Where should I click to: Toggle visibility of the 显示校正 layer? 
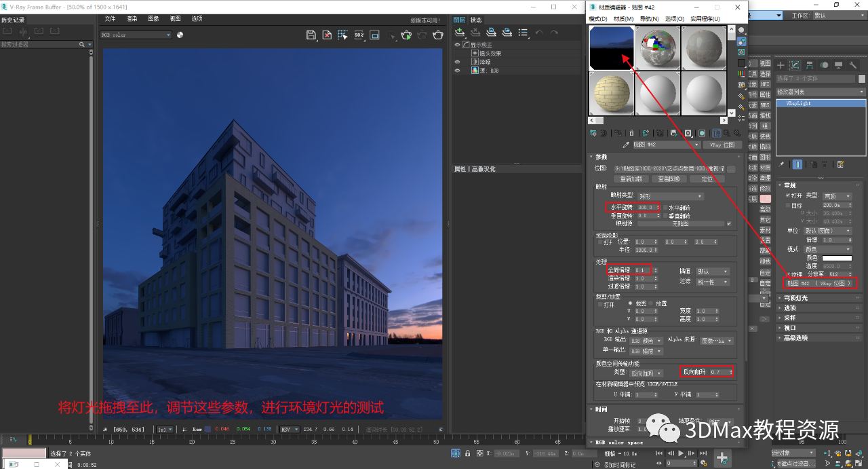tap(456, 45)
